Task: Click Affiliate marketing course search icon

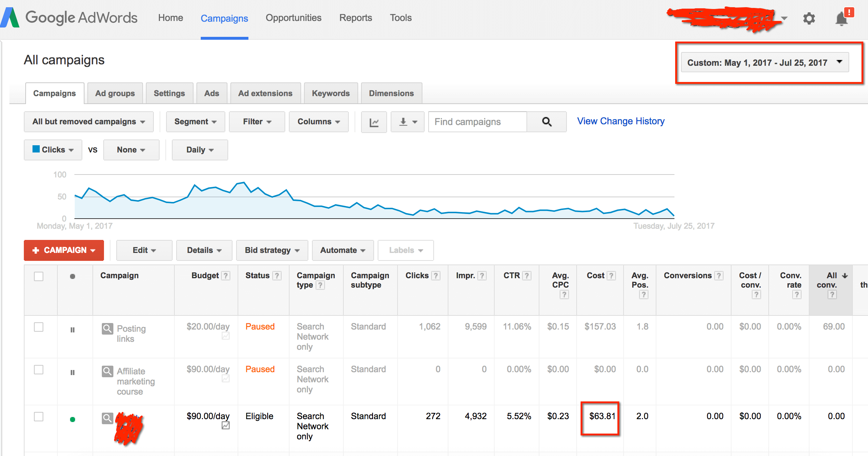Action: (x=107, y=371)
